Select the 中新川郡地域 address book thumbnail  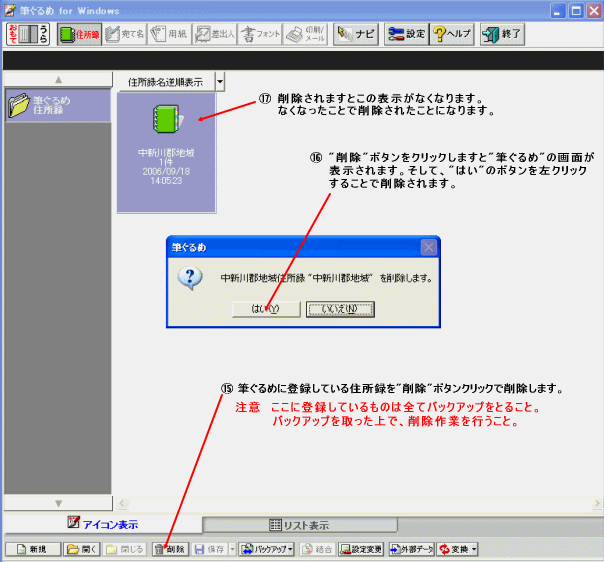click(x=166, y=153)
